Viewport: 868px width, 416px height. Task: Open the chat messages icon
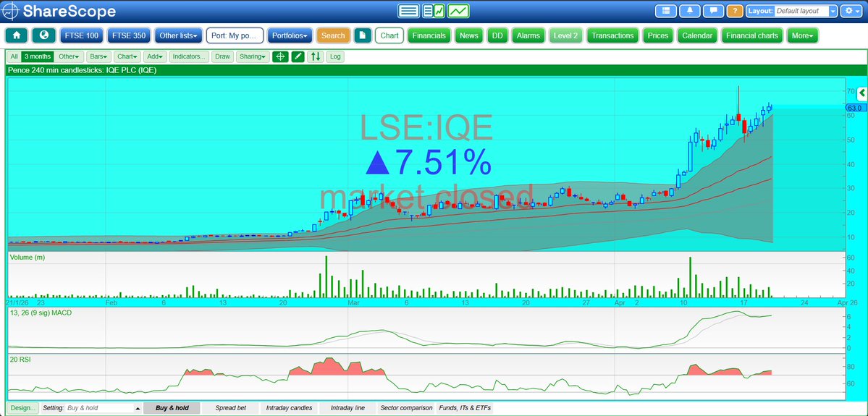pos(714,11)
